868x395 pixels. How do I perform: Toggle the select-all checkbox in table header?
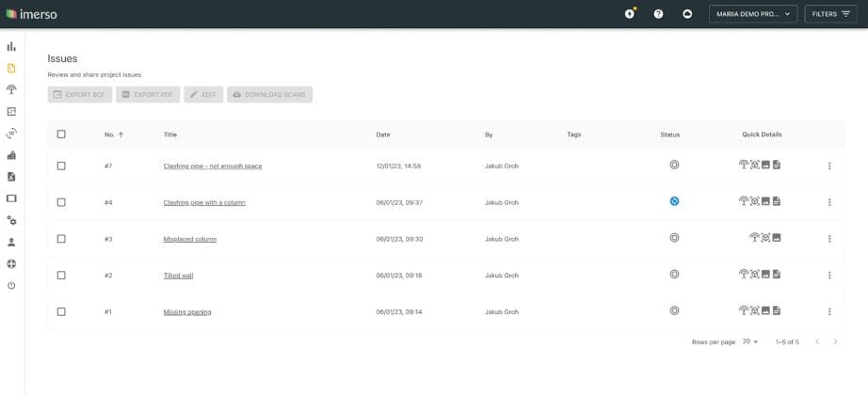pos(61,134)
